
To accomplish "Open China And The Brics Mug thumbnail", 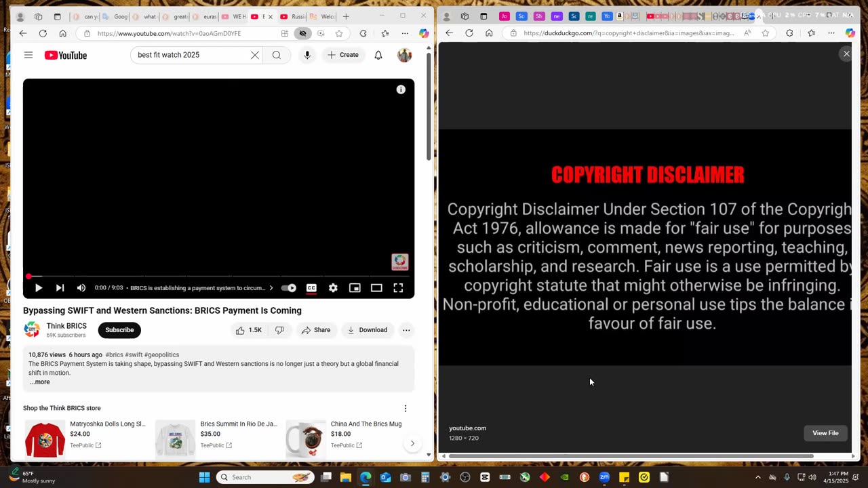I will point(305,439).
